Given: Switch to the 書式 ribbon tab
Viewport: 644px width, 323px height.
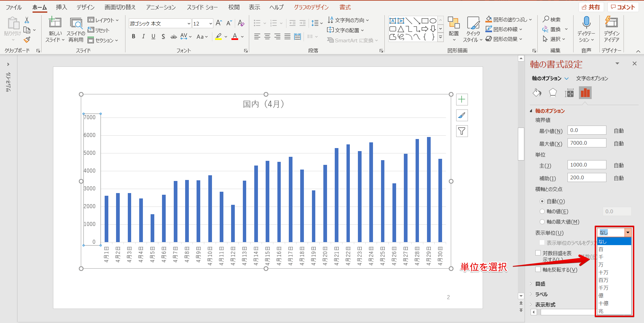Looking at the screenshot, I should (x=345, y=7).
